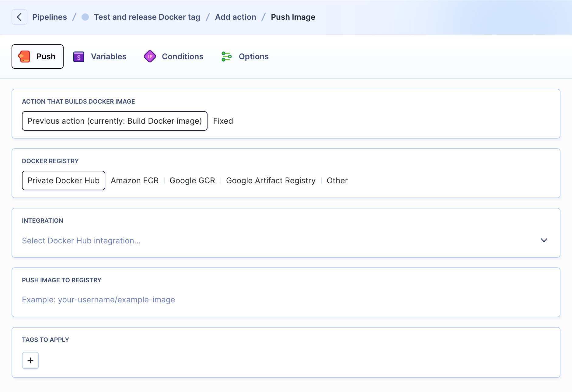Switch to the Variables tab
This screenshot has width=572, height=392.
100,57
